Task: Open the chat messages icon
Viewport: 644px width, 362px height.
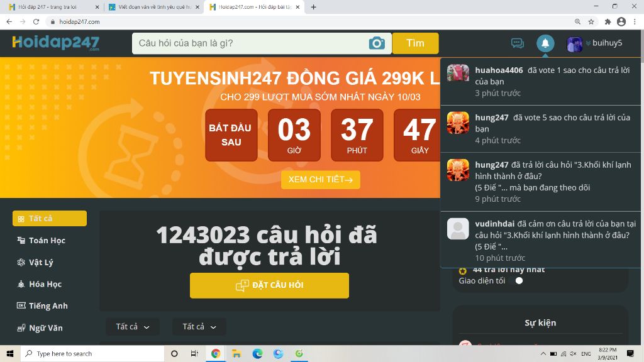Action: pos(517,43)
